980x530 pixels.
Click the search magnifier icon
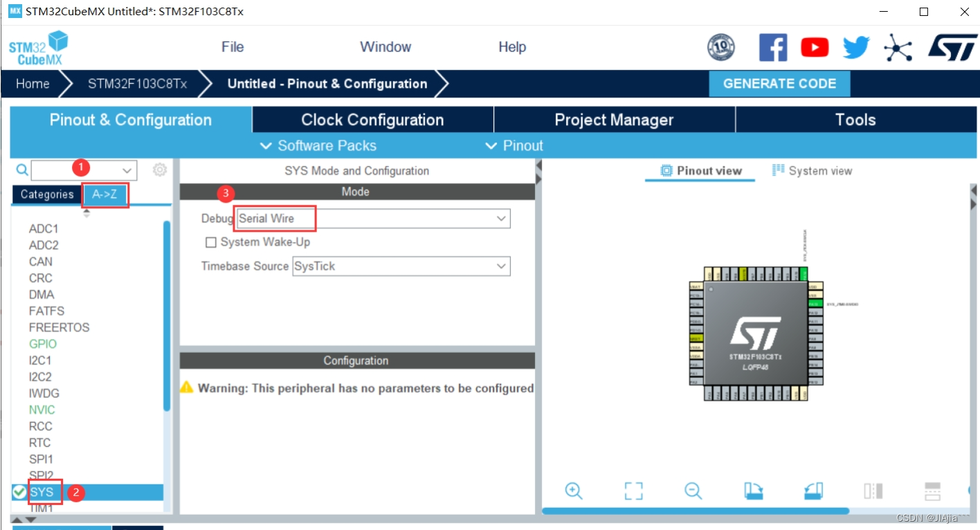pos(22,170)
